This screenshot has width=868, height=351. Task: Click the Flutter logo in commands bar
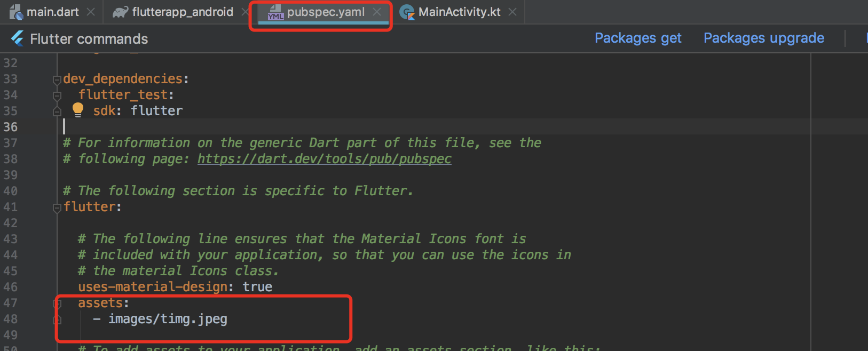coord(17,38)
